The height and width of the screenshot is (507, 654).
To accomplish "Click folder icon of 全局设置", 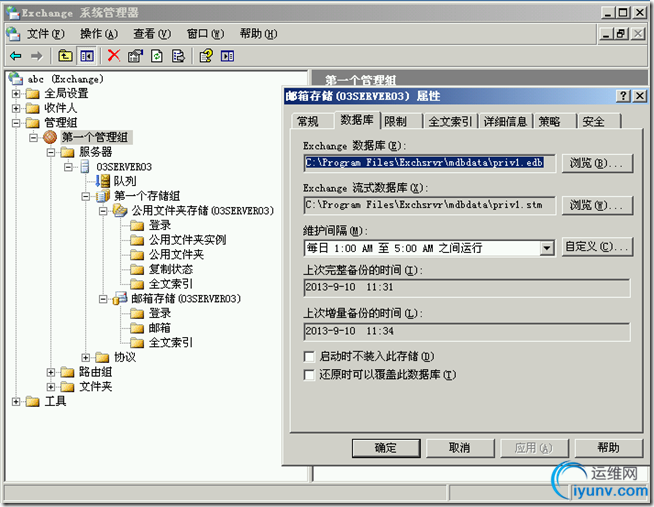I will [33, 93].
